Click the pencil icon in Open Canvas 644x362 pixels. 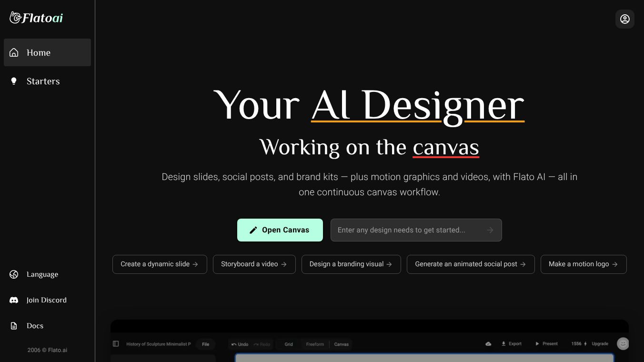pos(253,230)
